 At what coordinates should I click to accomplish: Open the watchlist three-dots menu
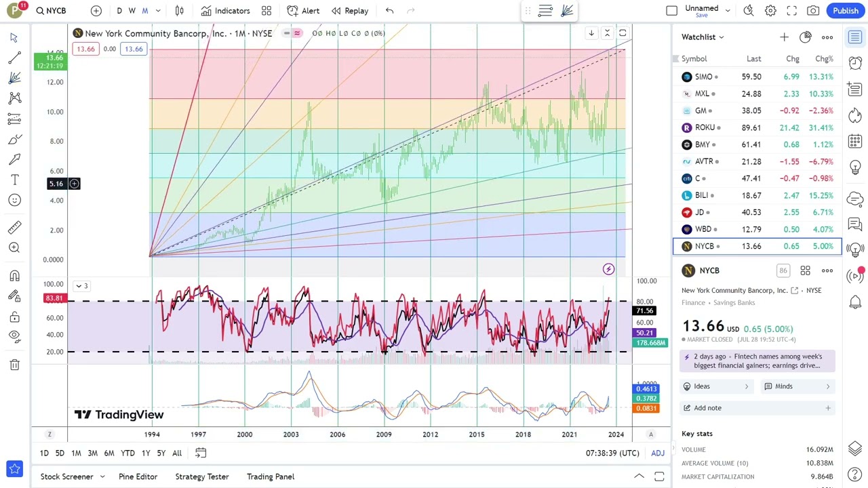827,37
